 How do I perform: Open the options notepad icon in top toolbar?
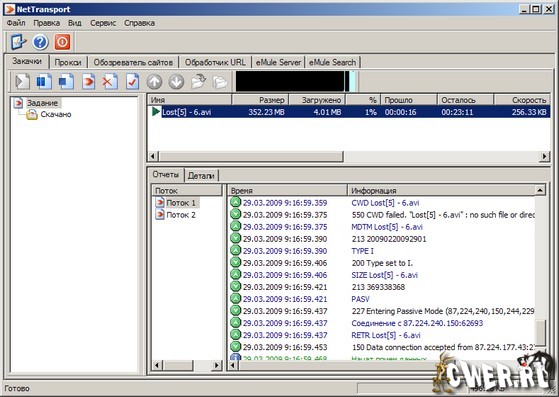click(x=19, y=42)
